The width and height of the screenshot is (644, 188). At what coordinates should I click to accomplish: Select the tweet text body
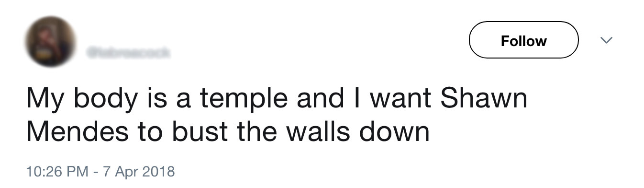click(x=277, y=115)
